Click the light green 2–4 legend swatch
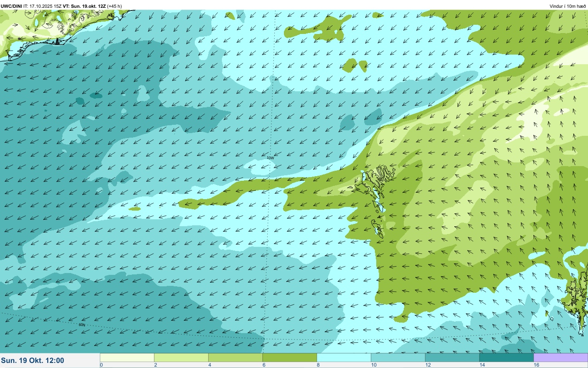The width and height of the screenshot is (588, 368). point(181,357)
